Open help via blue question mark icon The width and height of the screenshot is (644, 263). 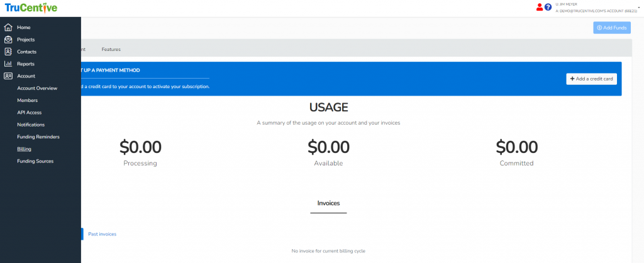[x=548, y=8]
